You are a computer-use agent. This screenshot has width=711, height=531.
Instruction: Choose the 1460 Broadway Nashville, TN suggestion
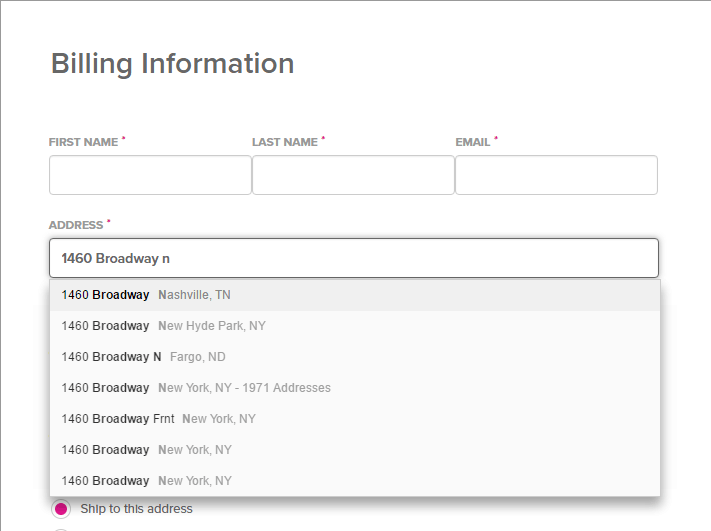click(355, 295)
